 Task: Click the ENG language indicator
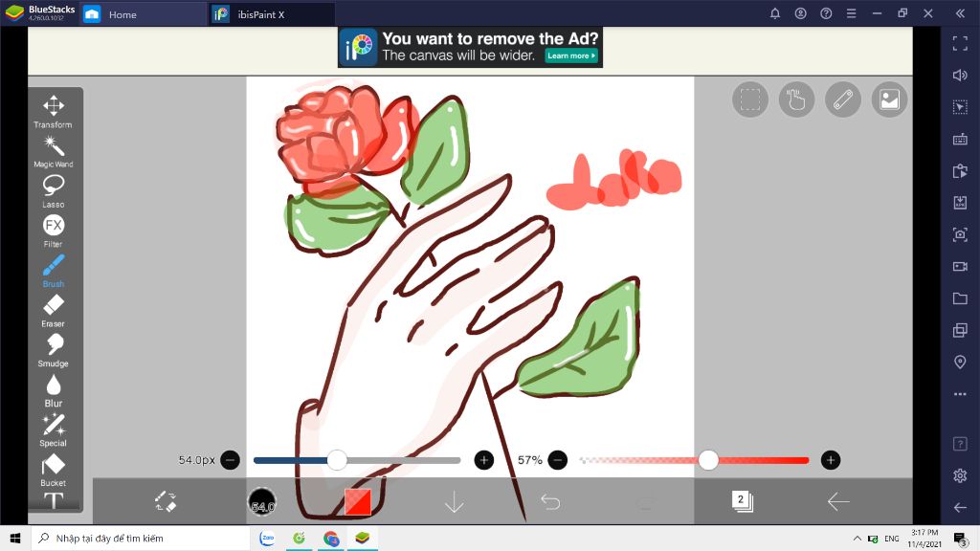(892, 539)
